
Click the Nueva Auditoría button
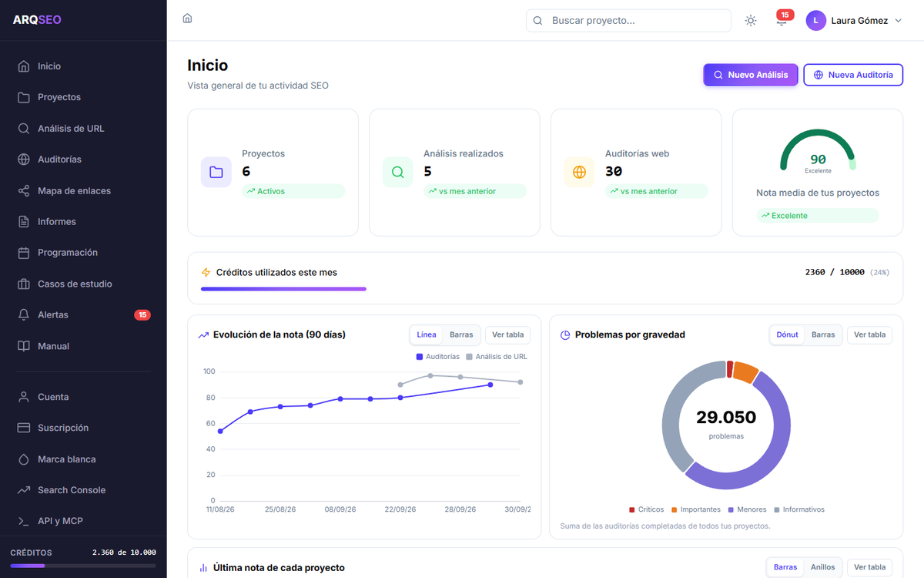[853, 75]
